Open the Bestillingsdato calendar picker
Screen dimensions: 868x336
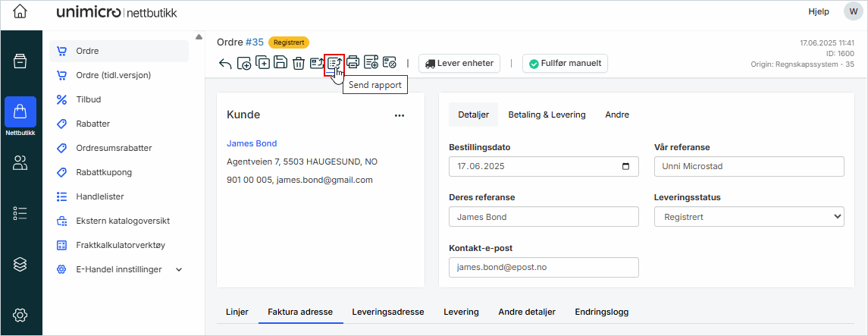[625, 167]
